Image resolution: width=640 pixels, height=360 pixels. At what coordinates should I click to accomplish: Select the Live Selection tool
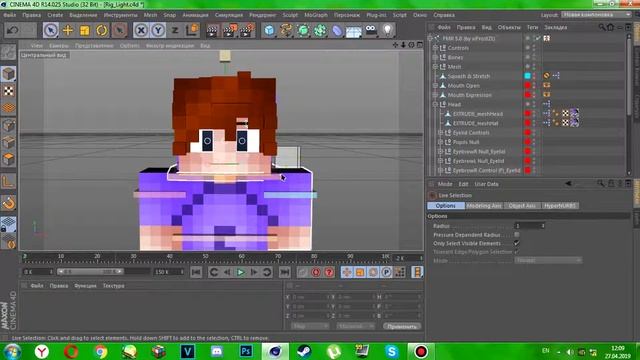[x=51, y=30]
